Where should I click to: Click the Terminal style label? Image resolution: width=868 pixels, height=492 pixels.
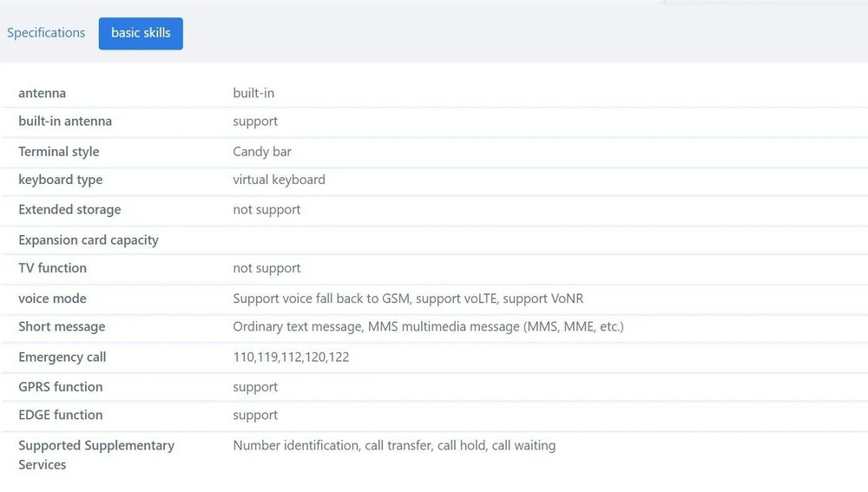(x=59, y=152)
